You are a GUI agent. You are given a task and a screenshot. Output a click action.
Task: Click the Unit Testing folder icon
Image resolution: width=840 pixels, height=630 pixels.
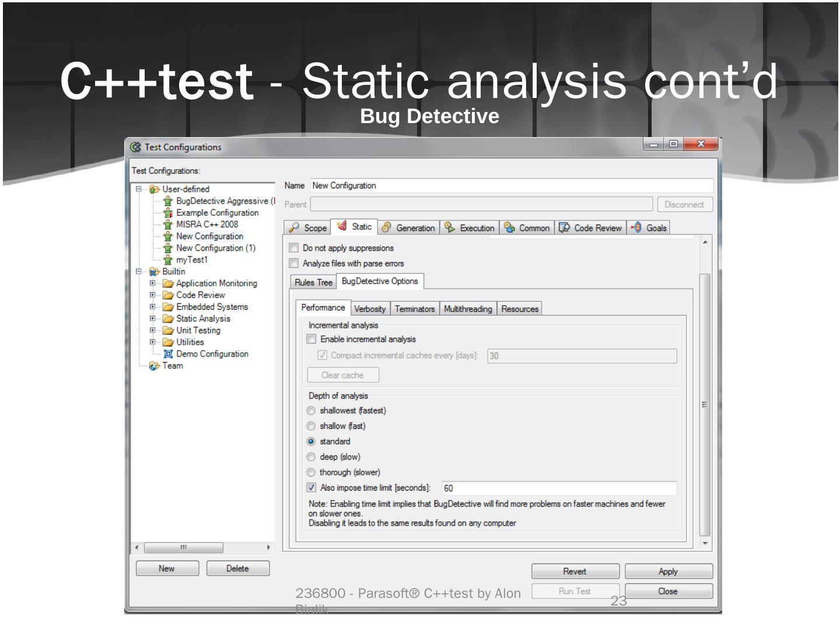[x=168, y=331]
